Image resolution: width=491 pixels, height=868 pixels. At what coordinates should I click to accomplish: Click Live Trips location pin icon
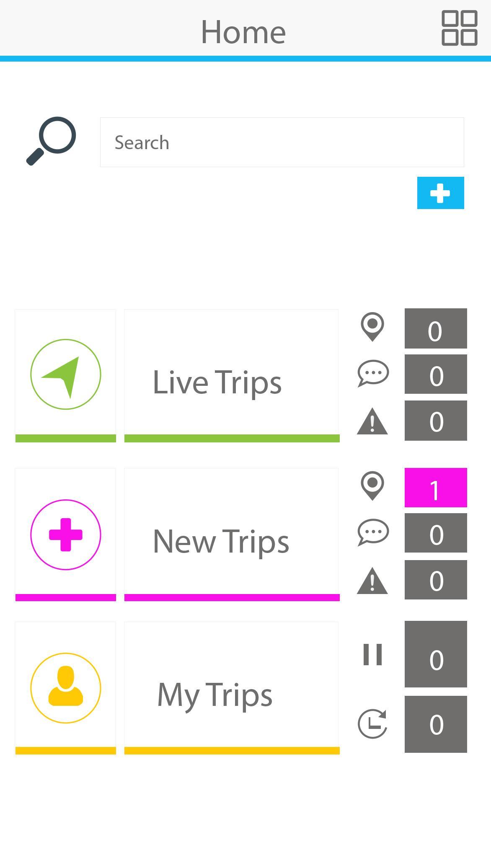coord(372,327)
